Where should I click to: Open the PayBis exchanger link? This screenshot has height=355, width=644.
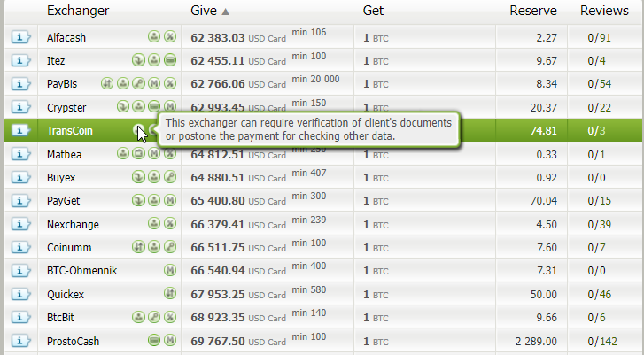tap(62, 84)
